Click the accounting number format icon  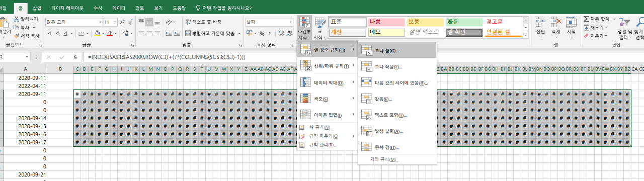(250, 33)
